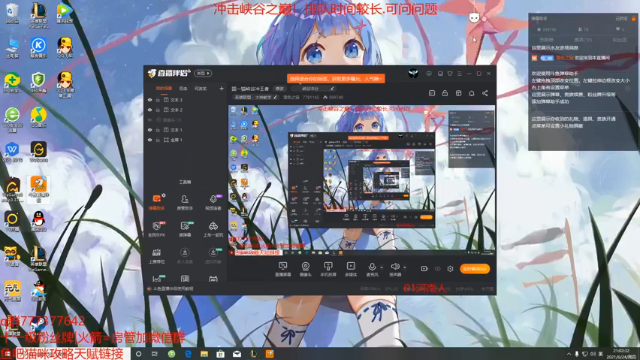Click the preview eye icon near settings

point(438,269)
